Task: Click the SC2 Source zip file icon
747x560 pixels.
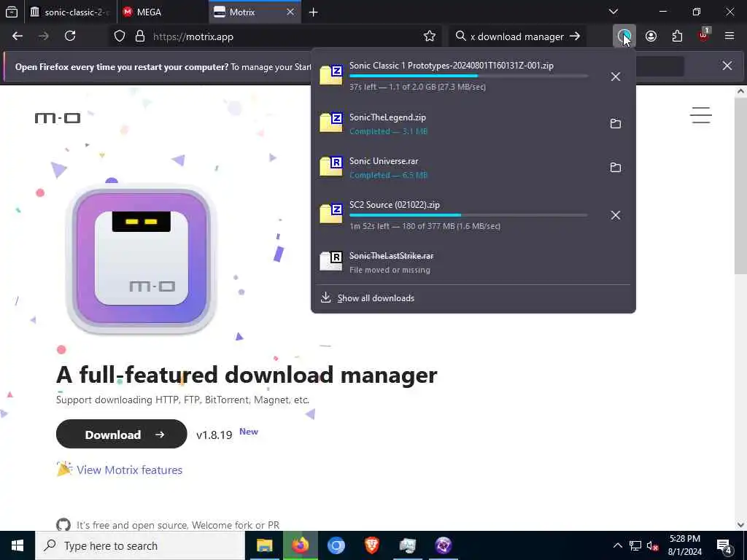Action: coord(331,214)
